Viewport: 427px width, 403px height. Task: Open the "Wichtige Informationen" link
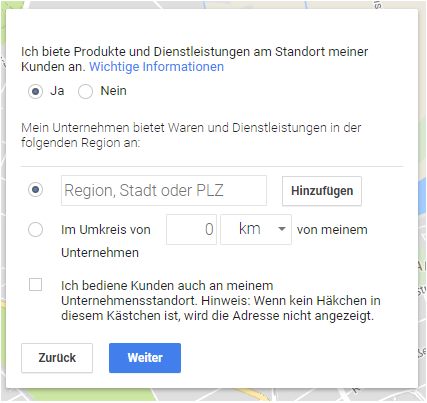[156, 67]
